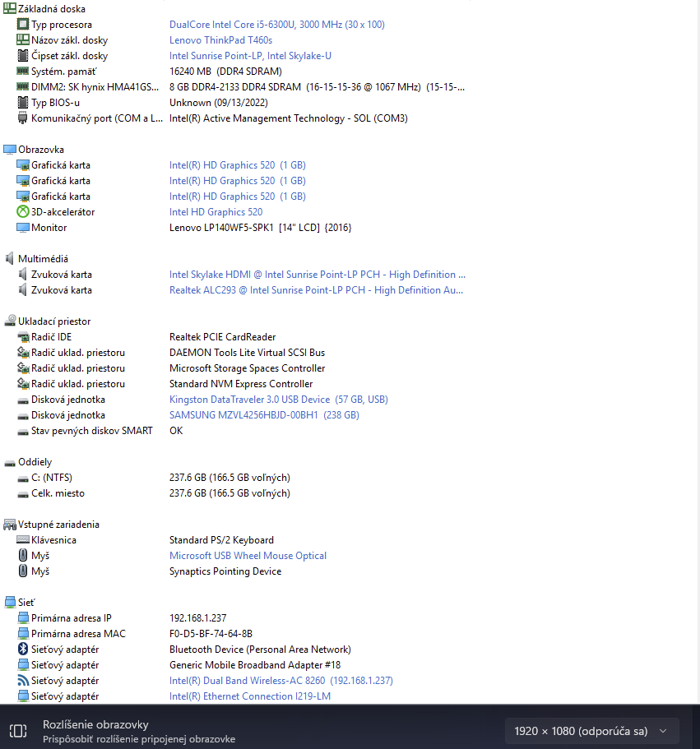The width and height of the screenshot is (700, 749).
Task: Click the Systém. pamäť memory module icon
Action: coord(23,71)
